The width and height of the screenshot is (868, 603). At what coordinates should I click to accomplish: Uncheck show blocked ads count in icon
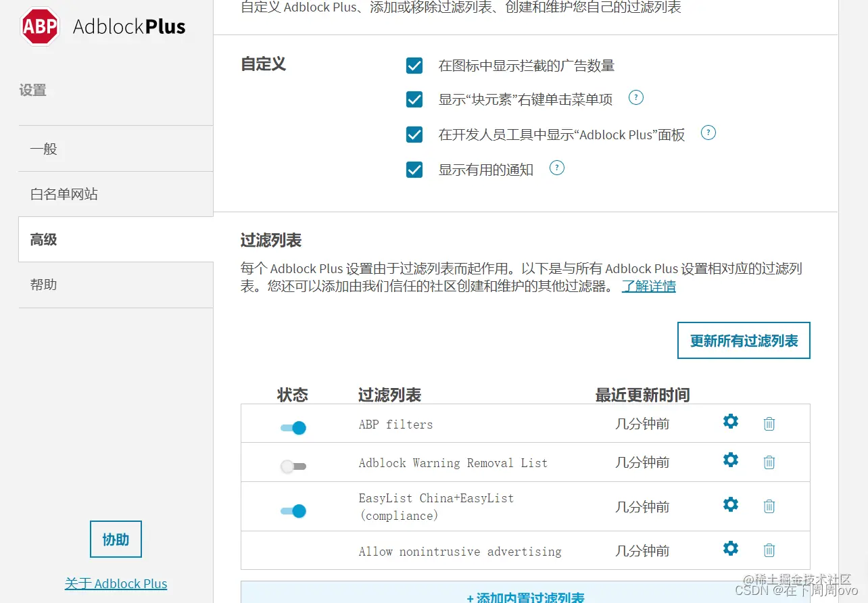[x=414, y=66]
